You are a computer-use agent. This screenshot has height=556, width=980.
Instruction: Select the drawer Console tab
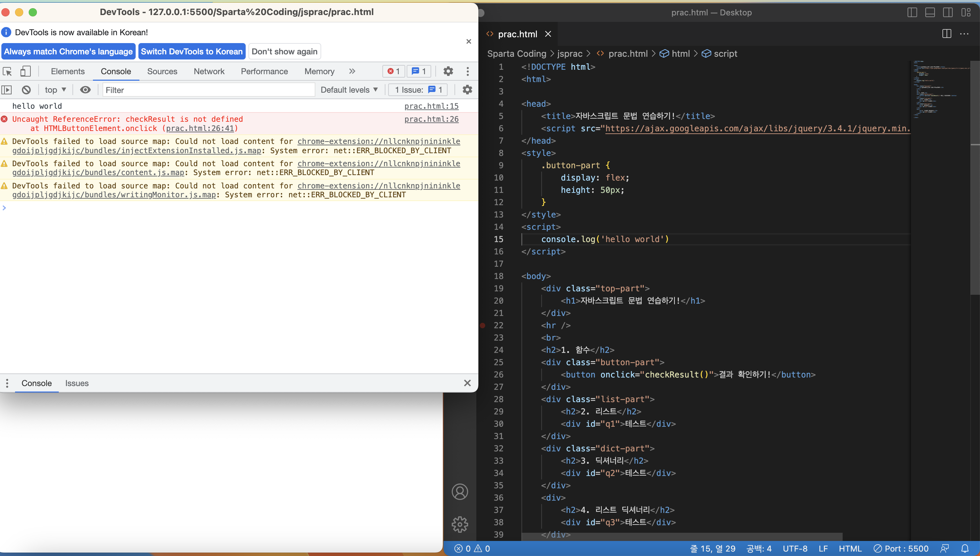[37, 383]
